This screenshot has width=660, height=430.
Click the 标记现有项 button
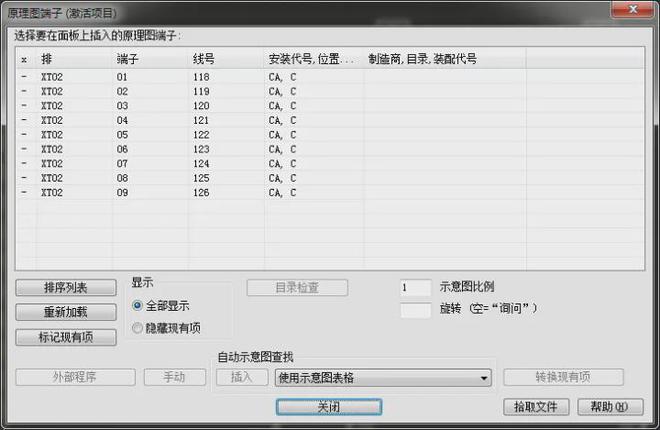[66, 337]
